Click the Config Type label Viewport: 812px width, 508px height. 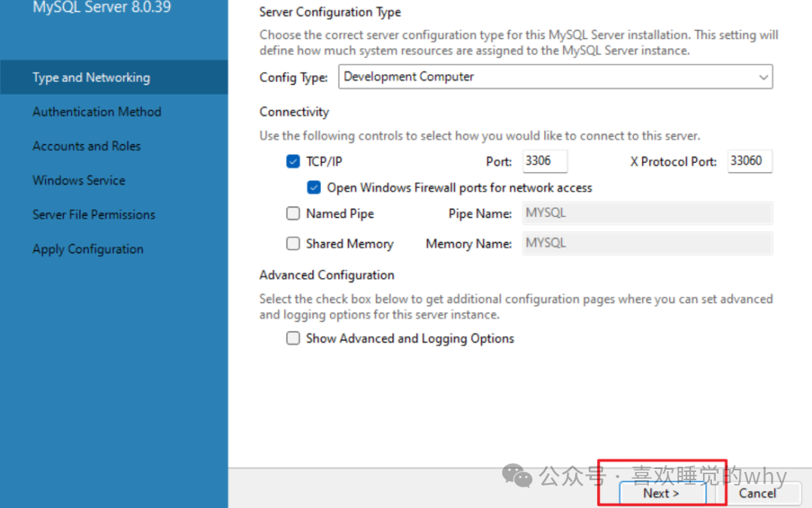[294, 77]
